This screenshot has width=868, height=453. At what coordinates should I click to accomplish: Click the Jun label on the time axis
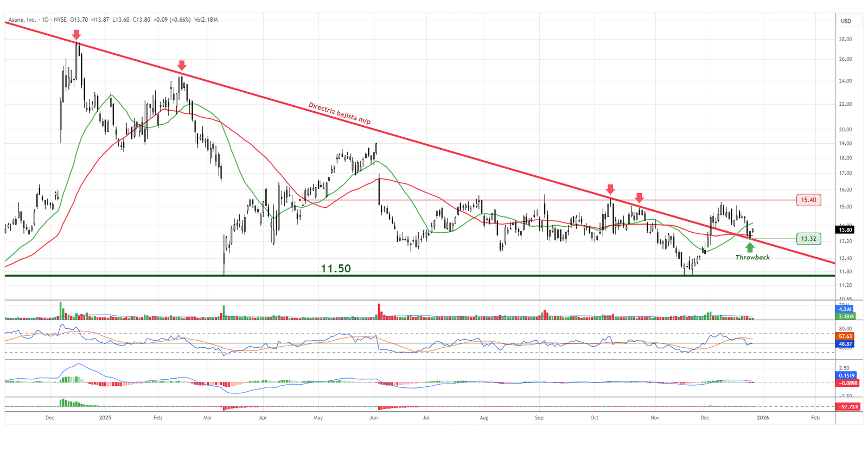click(x=373, y=418)
